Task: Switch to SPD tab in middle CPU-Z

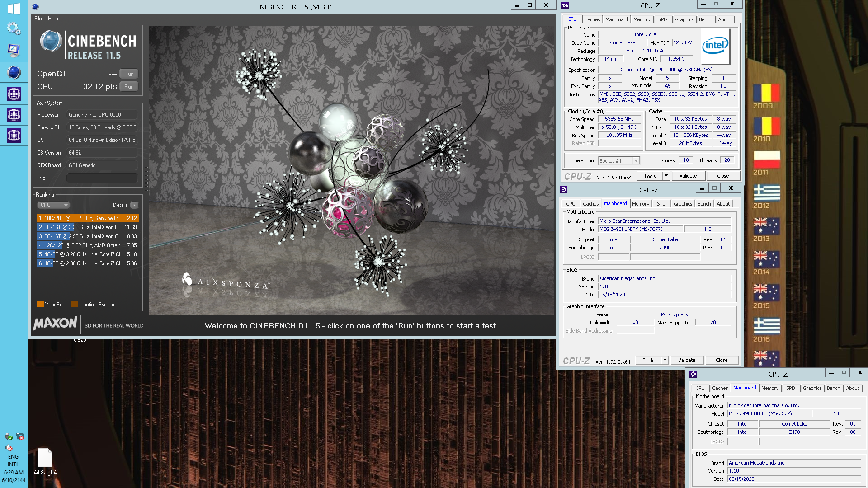Action: coord(661,204)
